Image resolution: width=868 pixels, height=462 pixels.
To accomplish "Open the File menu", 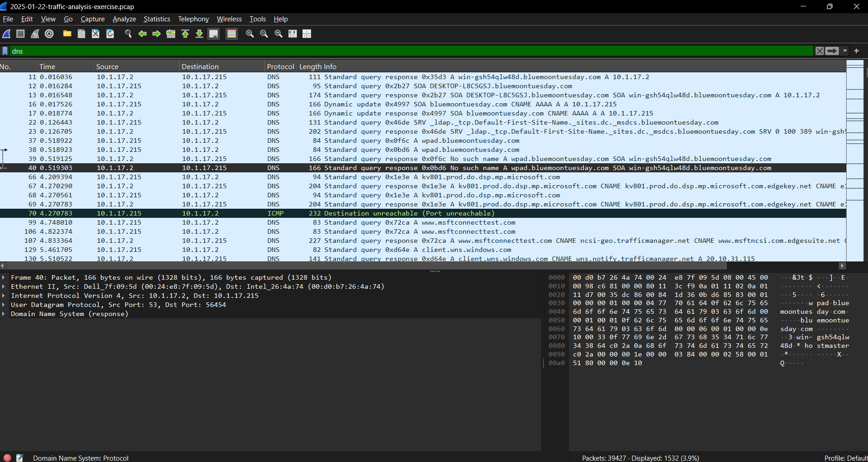I will [8, 19].
